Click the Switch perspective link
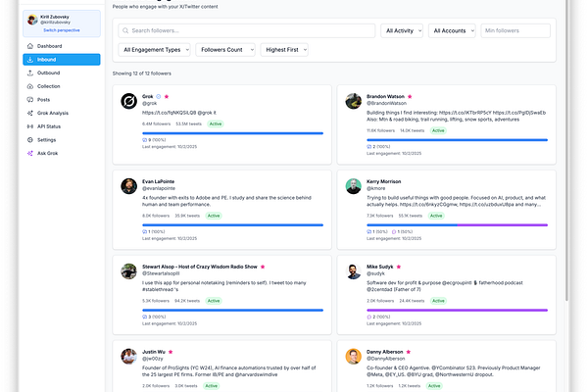 coord(62,30)
